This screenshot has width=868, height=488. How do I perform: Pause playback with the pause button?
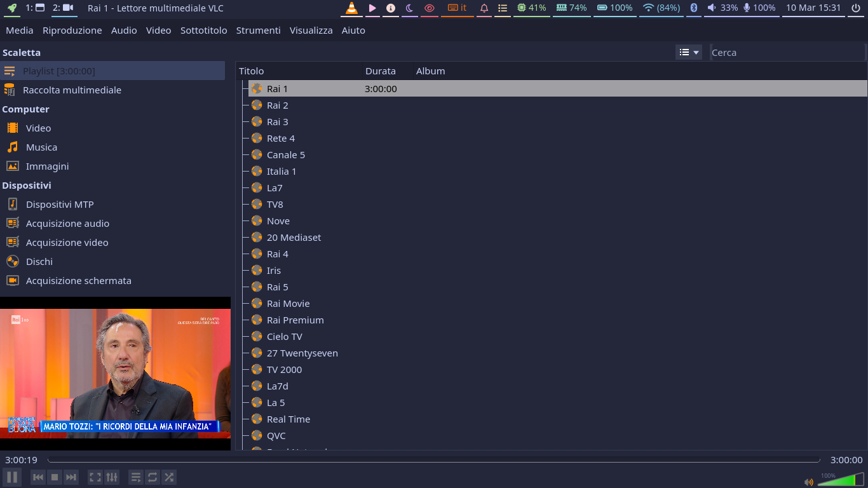(x=12, y=477)
